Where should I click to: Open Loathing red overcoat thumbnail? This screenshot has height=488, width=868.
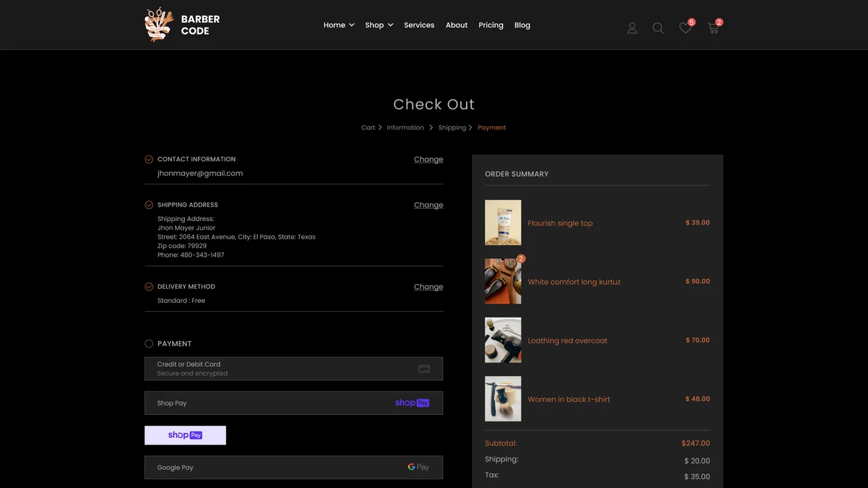(503, 340)
